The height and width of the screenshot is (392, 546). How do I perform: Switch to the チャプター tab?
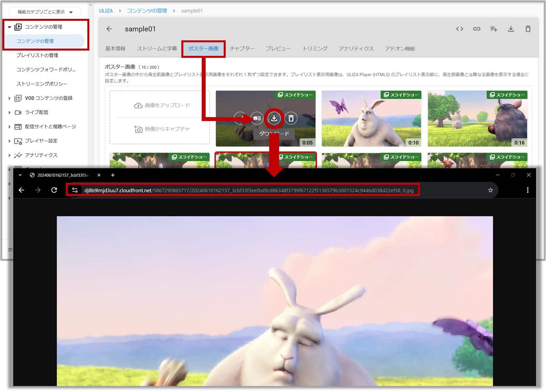coord(242,49)
